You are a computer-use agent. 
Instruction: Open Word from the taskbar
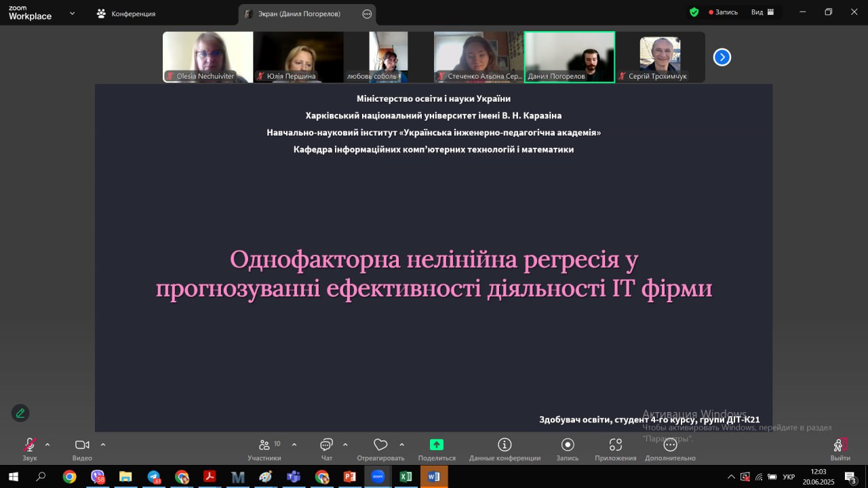pos(434,476)
